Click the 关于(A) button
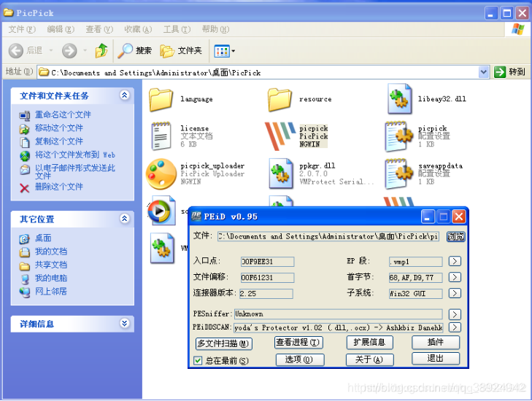Viewport: 532px width, 401px height. tap(369, 359)
